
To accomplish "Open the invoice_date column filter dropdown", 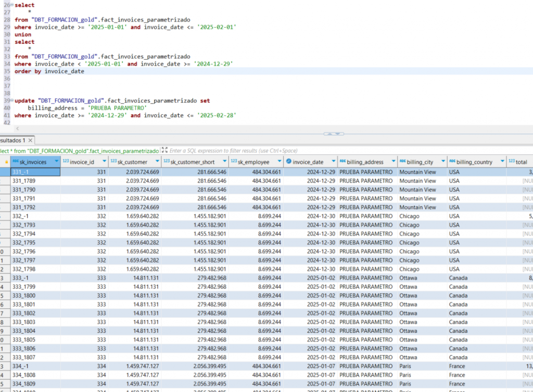I will coord(333,162).
